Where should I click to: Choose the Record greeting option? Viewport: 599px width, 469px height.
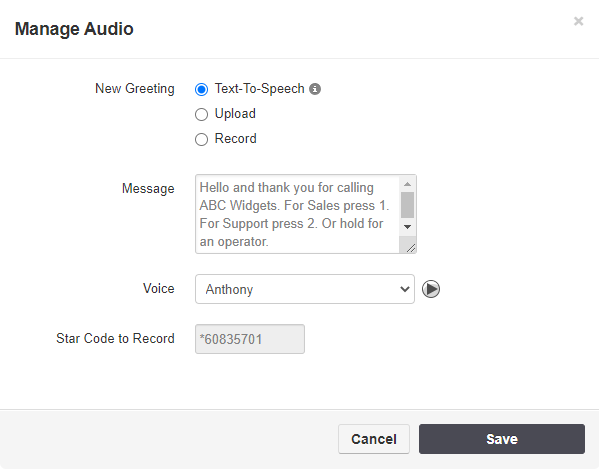click(201, 139)
